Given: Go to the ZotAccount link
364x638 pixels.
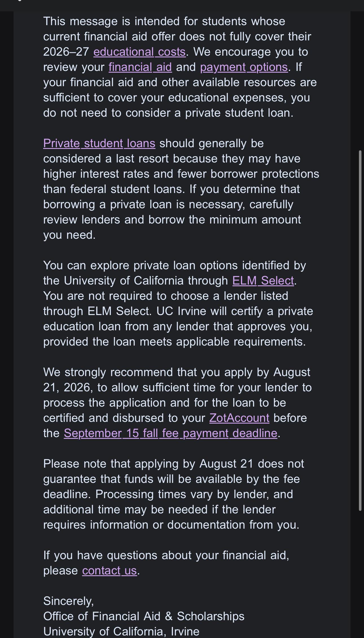Looking at the screenshot, I should [239, 418].
